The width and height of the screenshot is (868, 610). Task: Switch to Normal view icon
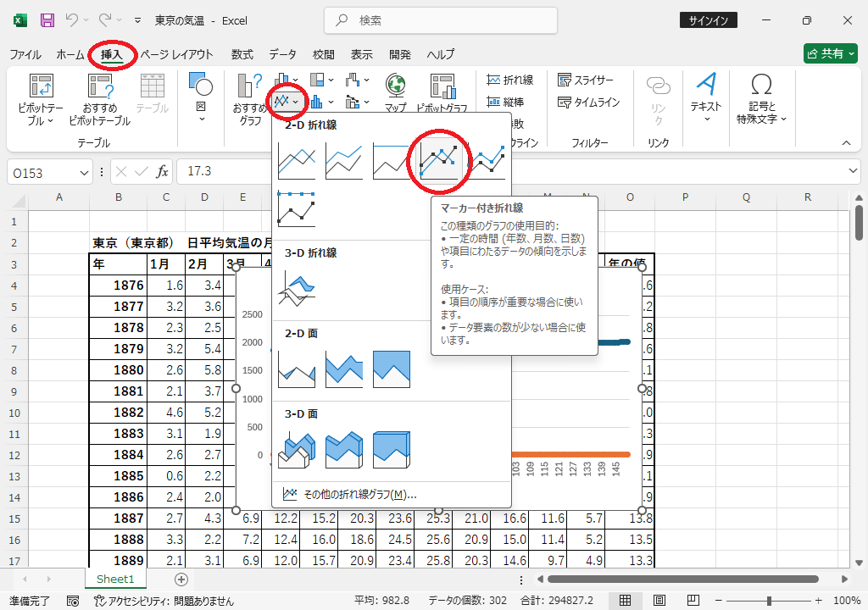(625, 601)
